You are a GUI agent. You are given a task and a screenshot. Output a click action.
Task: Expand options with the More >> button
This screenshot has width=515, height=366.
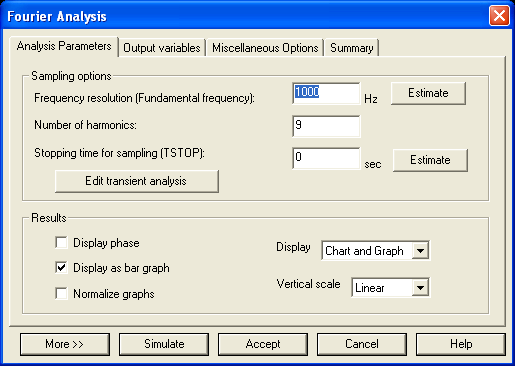pos(65,344)
